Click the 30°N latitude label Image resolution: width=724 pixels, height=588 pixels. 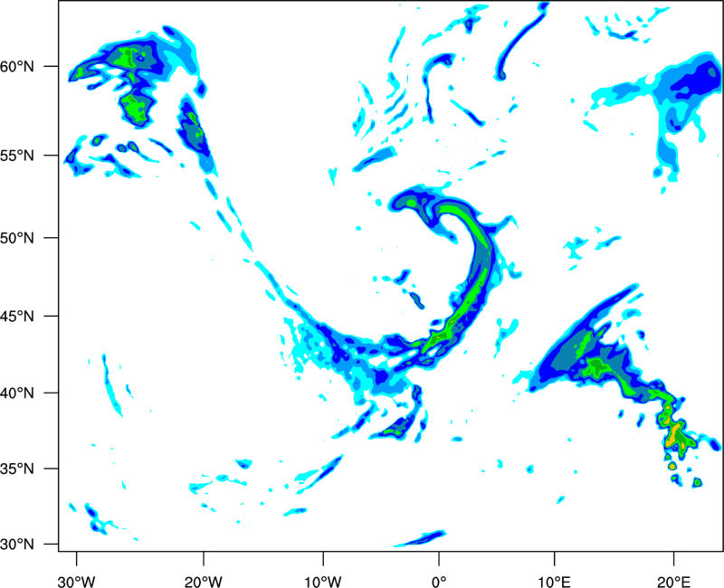click(17, 545)
